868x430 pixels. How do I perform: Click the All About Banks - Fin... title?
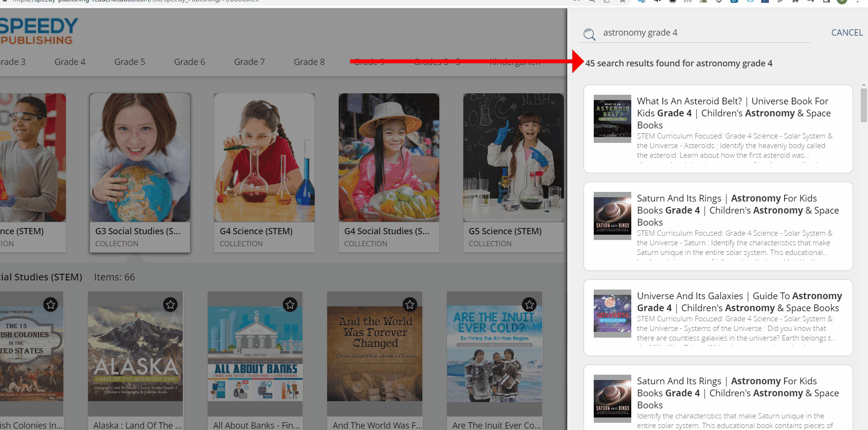point(256,425)
